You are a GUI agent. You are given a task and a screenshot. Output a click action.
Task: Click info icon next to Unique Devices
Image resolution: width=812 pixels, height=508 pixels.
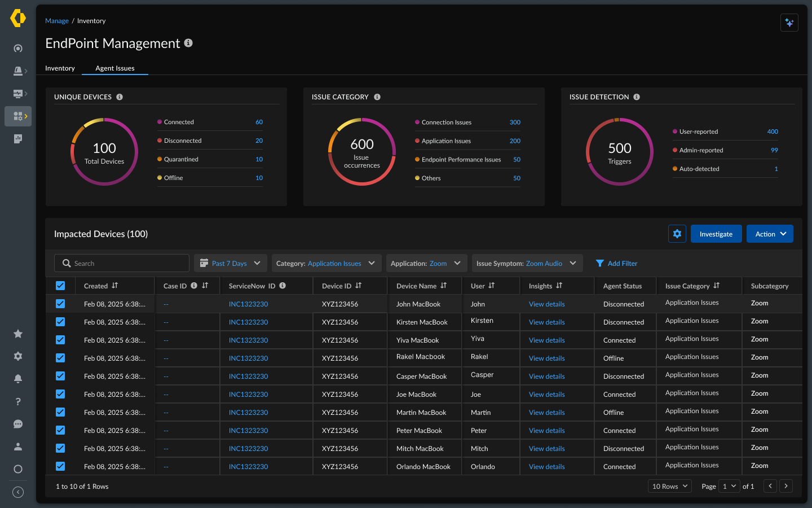coord(120,97)
